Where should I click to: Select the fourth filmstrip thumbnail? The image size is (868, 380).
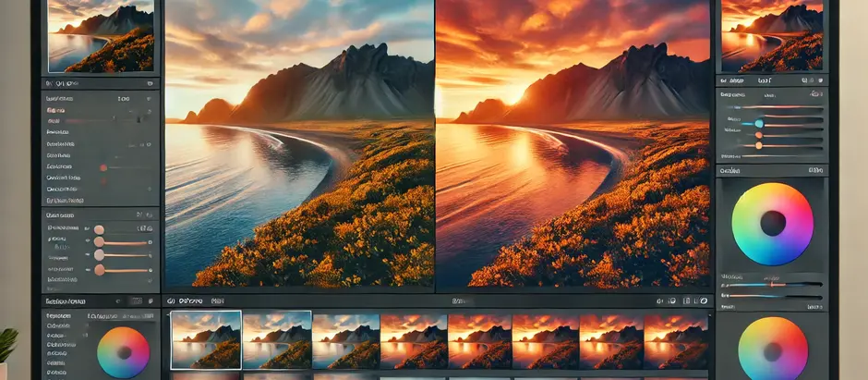pyautogui.click(x=414, y=341)
